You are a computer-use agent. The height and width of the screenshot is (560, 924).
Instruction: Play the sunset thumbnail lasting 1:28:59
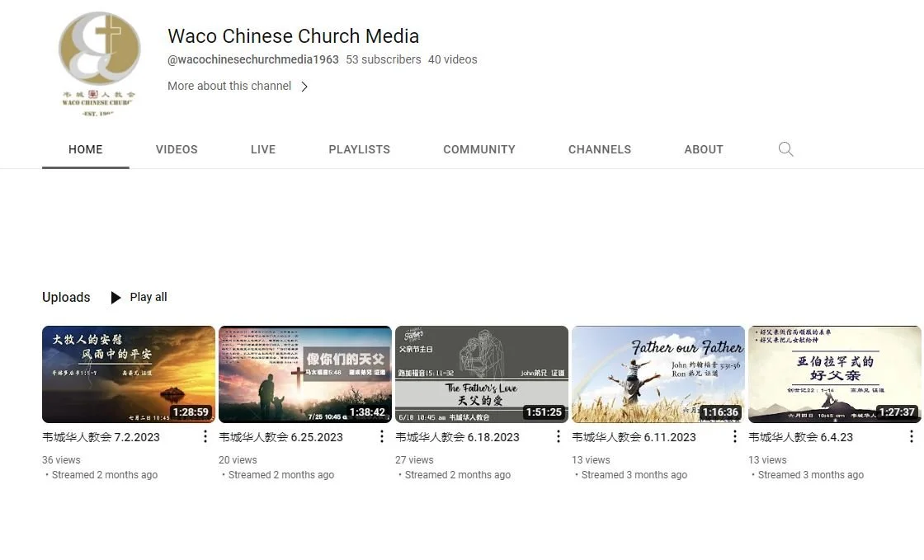tap(129, 374)
